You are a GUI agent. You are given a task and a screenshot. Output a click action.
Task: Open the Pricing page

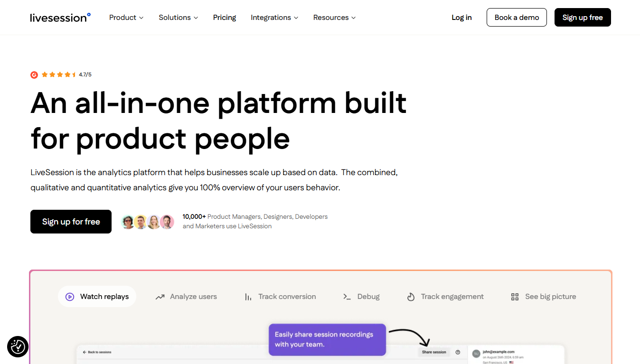[x=225, y=18]
